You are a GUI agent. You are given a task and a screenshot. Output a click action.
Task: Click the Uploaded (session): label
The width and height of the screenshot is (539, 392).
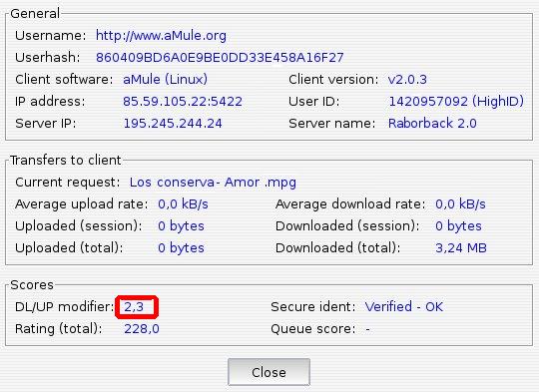(x=79, y=226)
